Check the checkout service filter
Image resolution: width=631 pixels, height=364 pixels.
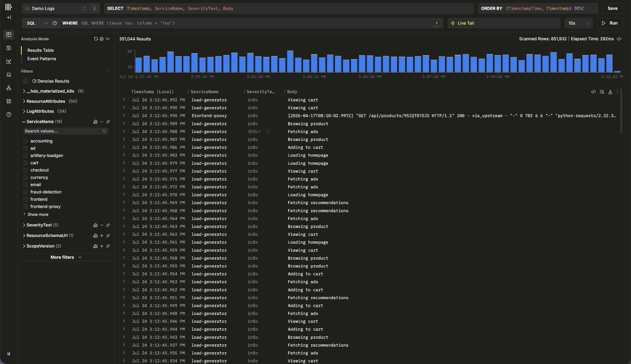26,170
